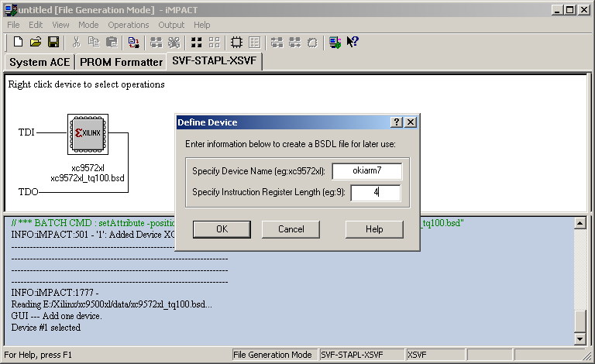Click the New document toolbar icon
Image resolution: width=595 pixels, height=364 pixels.
click(18, 42)
